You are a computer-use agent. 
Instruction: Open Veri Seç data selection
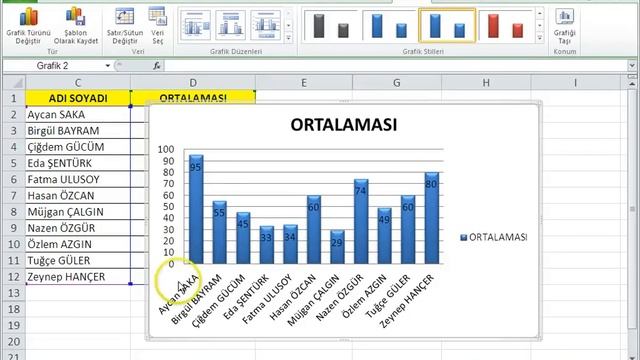point(158,26)
